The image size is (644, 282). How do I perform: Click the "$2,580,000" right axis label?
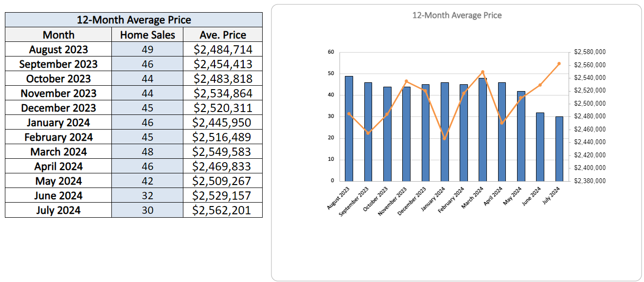click(x=590, y=52)
